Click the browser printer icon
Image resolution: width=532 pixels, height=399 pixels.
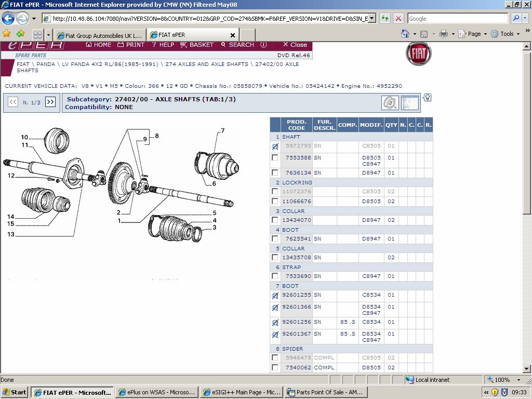[x=444, y=34]
